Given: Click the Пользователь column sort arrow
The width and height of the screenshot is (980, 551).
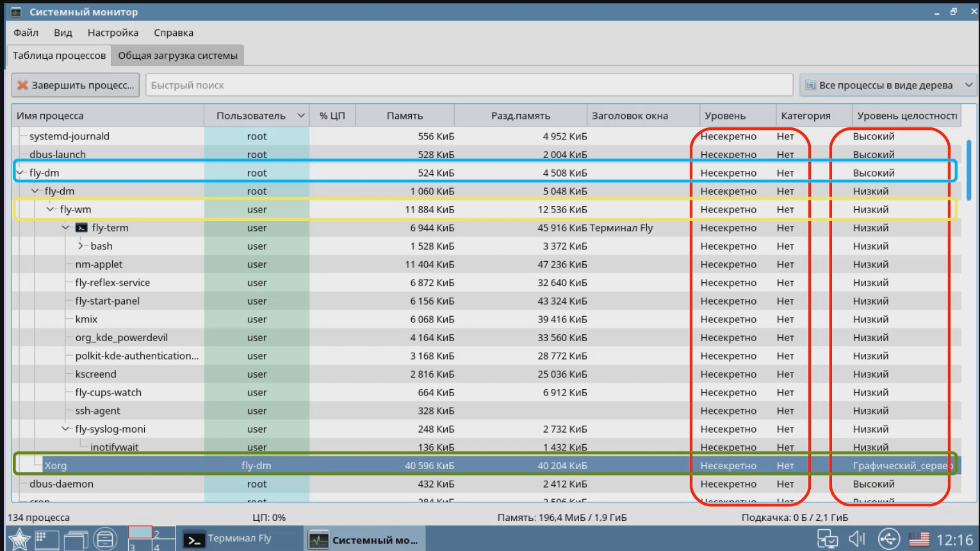Looking at the screenshot, I should [301, 116].
